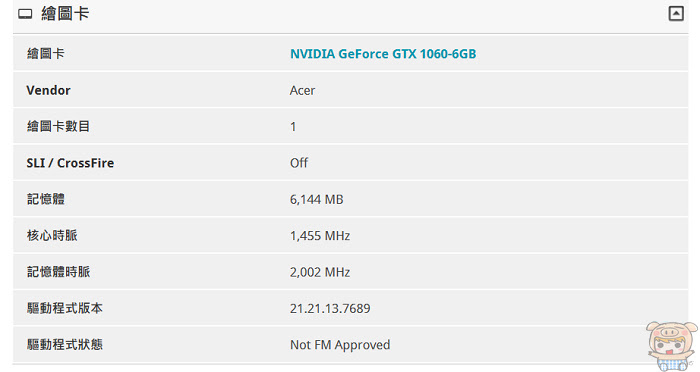Screen dimensions: 700x372
Task: Select the 核心時脈 row label
Action: (52, 235)
